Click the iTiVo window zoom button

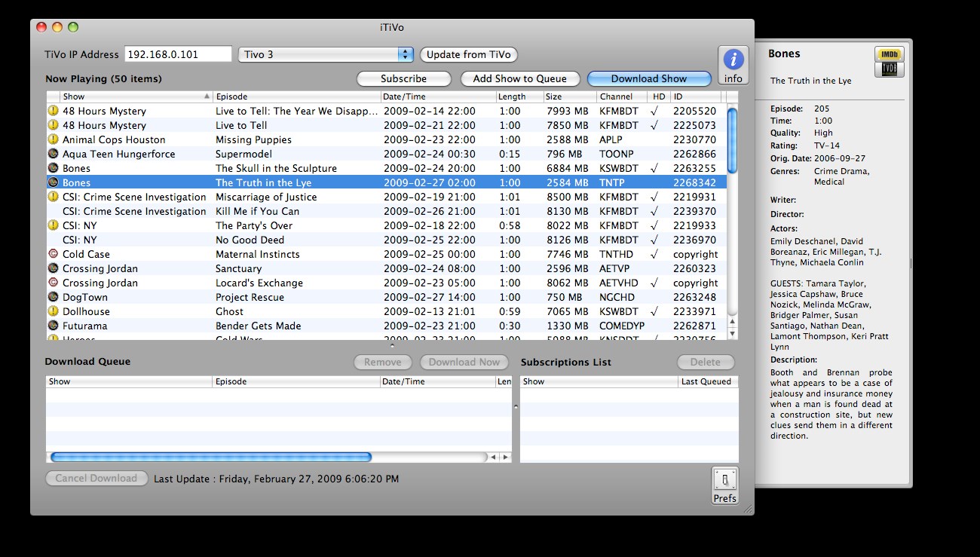pyautogui.click(x=73, y=27)
